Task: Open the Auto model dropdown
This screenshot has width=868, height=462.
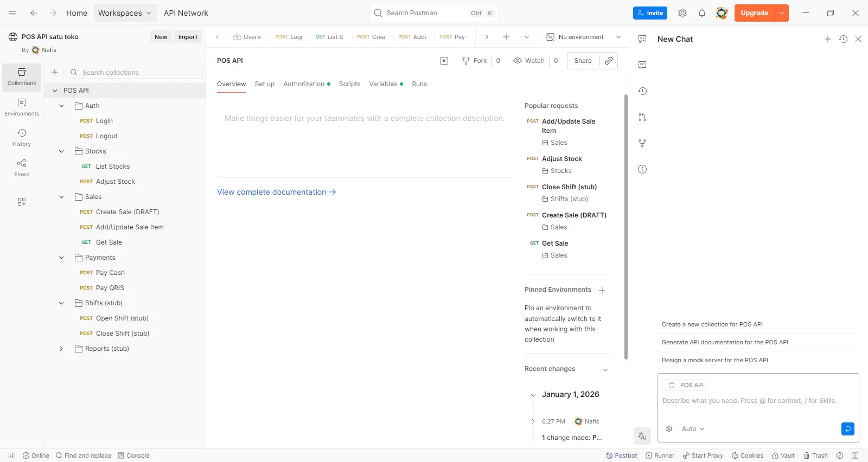Action: [693, 429]
